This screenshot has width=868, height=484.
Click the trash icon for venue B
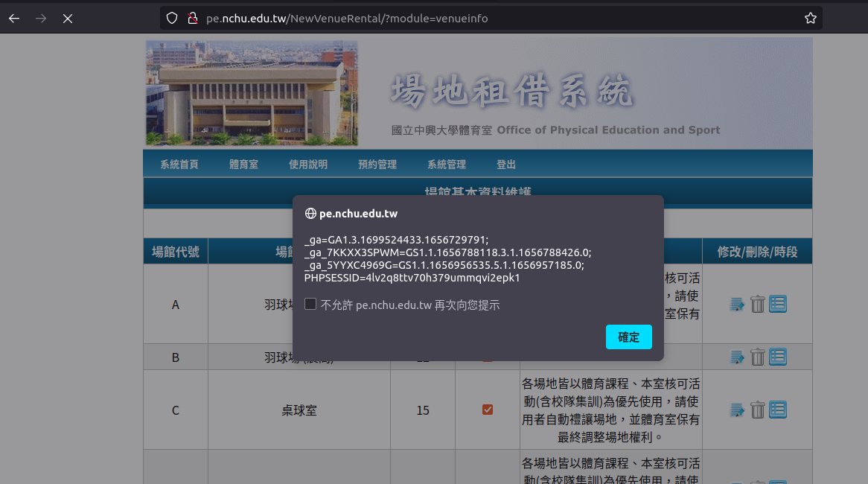tap(757, 357)
